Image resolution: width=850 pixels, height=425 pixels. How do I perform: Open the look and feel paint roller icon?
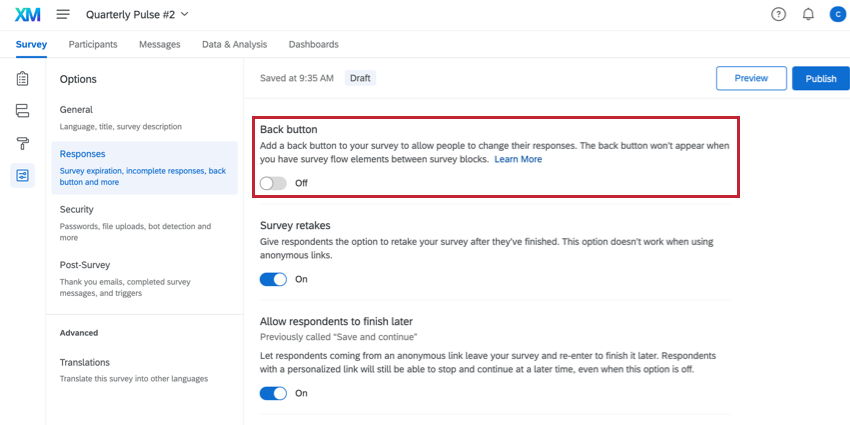(x=22, y=144)
